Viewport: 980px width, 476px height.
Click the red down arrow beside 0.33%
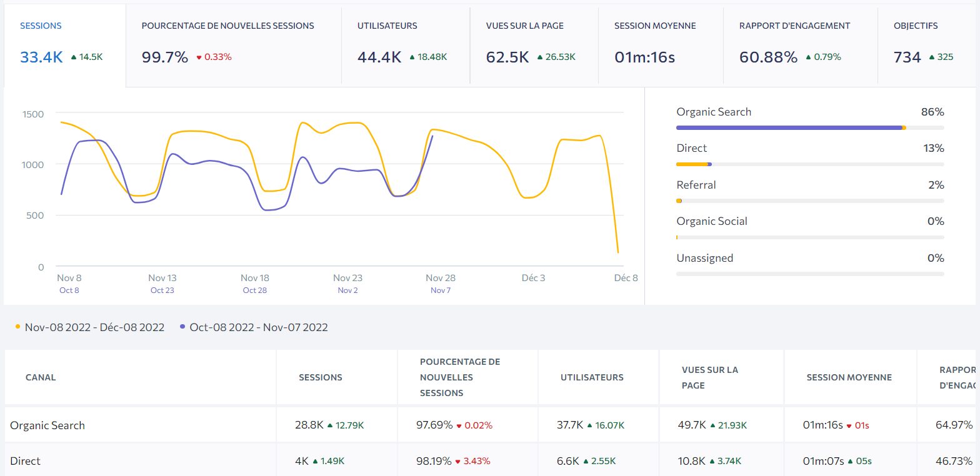(199, 57)
